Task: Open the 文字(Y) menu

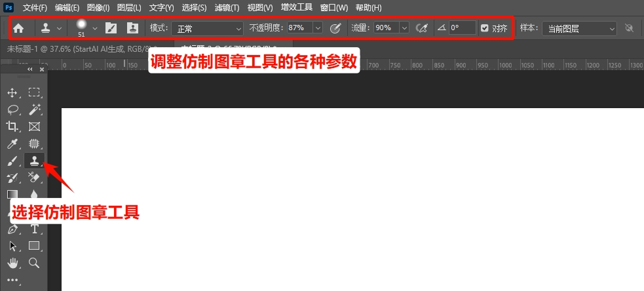Action: [x=161, y=7]
